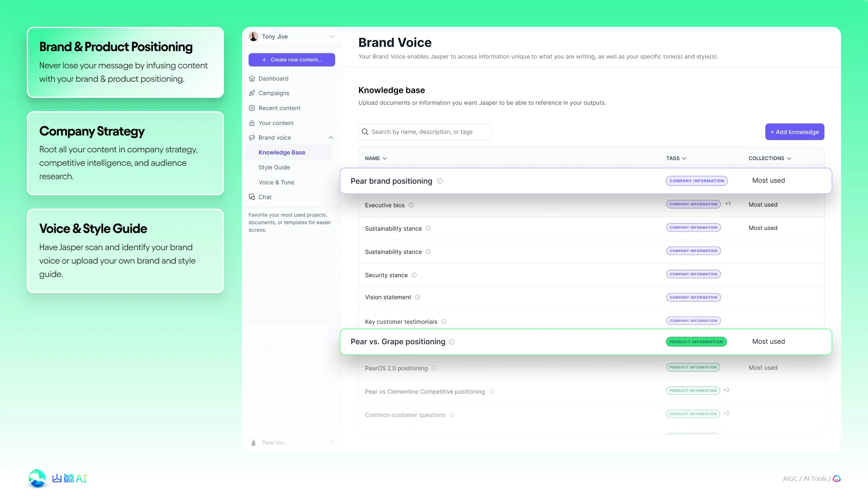Click the Your content lock icon
Viewport: 868px width, 504px height.
tap(252, 123)
